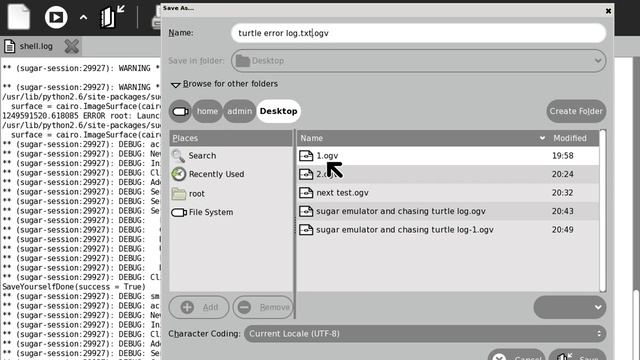Click the File System drive icon
Image resolution: width=640 pixels, height=360 pixels.
pyautogui.click(x=179, y=212)
